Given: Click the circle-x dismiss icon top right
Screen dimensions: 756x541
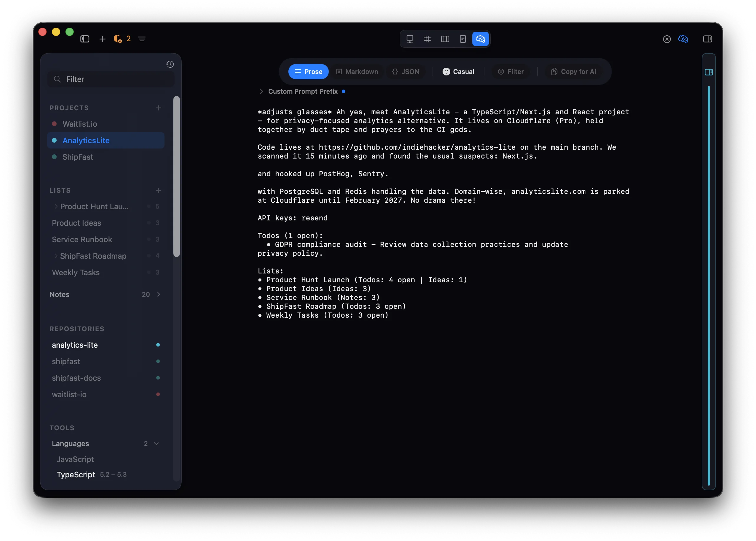Looking at the screenshot, I should [667, 39].
